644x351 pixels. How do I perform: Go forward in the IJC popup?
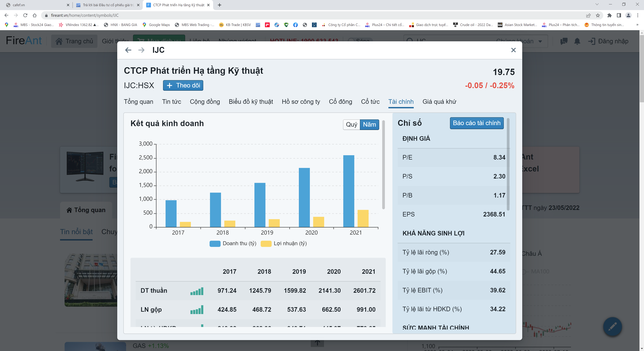141,50
